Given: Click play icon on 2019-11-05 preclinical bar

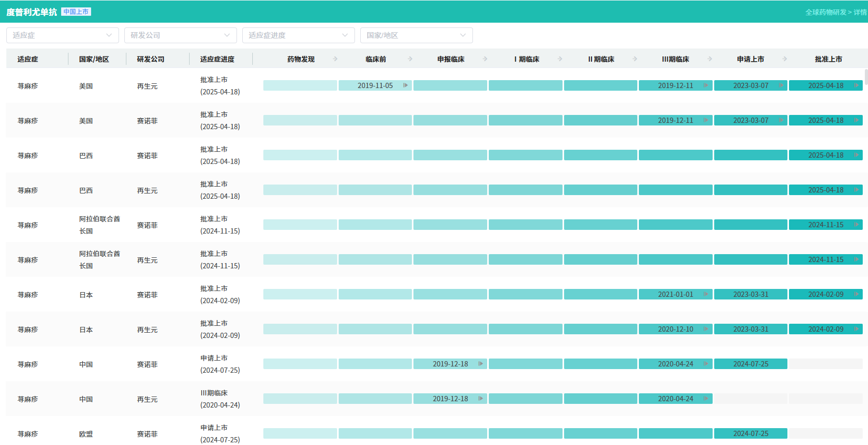Looking at the screenshot, I should [x=406, y=85].
